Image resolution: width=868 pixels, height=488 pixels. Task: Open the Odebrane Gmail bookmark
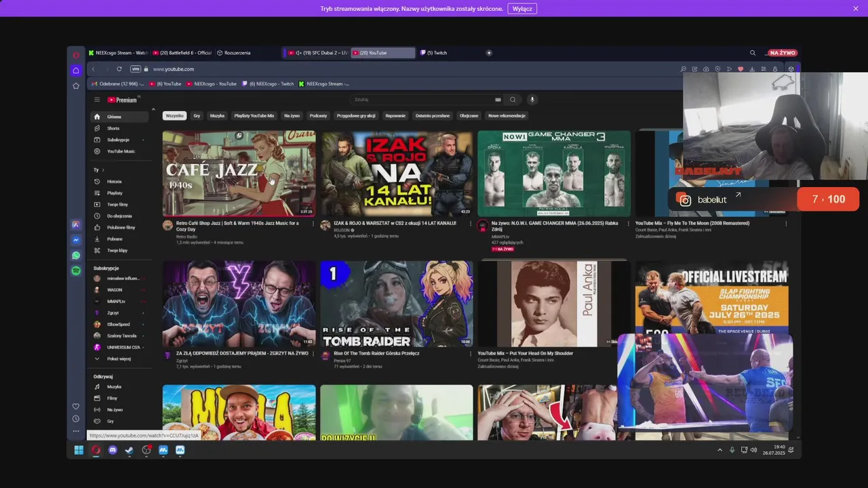(x=117, y=84)
